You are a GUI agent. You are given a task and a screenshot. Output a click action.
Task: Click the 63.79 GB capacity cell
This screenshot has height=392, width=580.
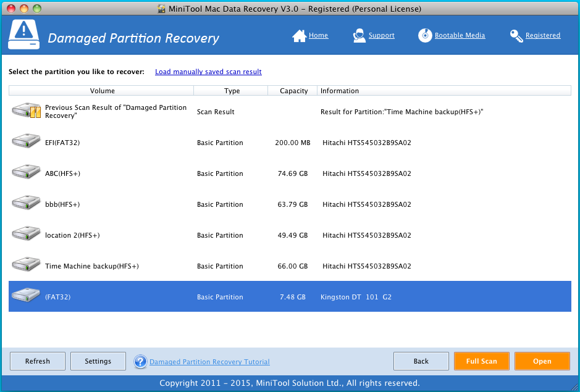293,204
